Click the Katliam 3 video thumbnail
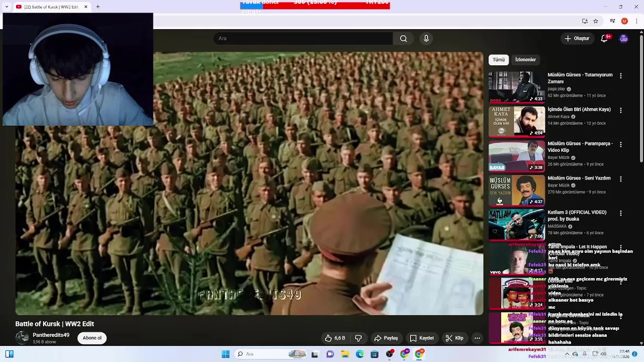 click(517, 224)
